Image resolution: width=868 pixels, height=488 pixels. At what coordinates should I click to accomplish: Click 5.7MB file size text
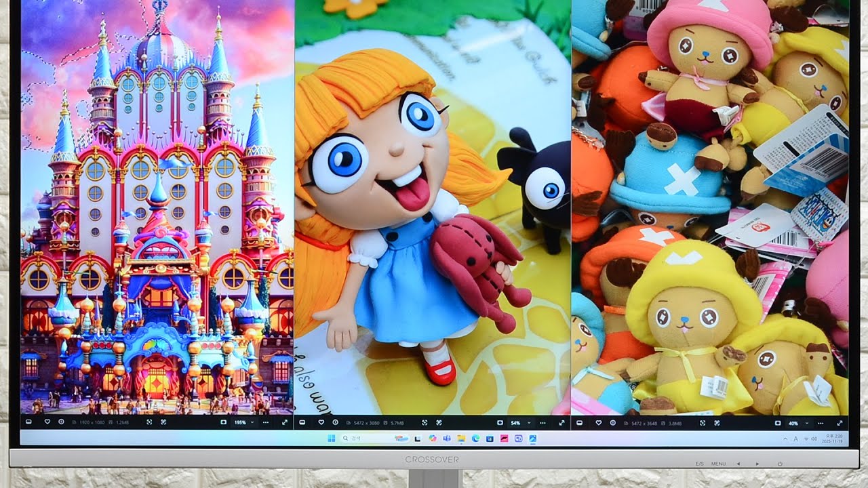click(x=397, y=423)
